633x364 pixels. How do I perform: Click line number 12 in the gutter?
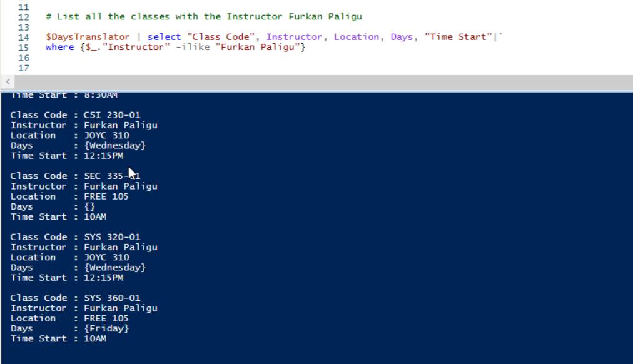pyautogui.click(x=24, y=17)
